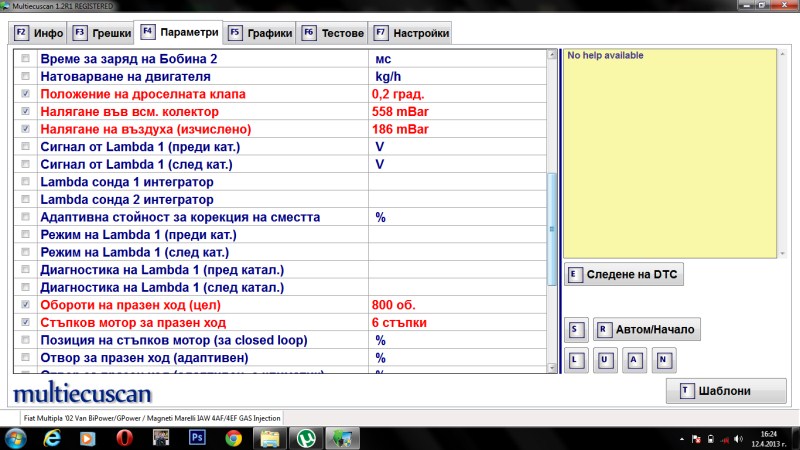Open the Opera browser from taskbar

click(x=125, y=437)
